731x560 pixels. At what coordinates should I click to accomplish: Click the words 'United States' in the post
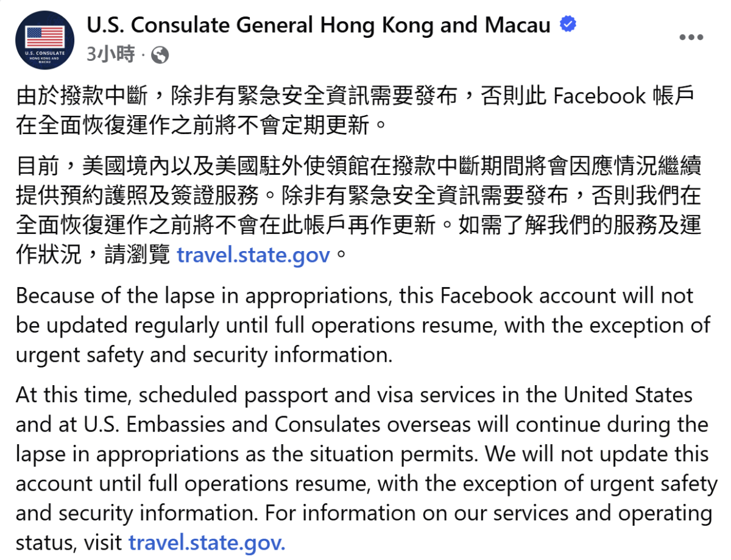(627, 395)
